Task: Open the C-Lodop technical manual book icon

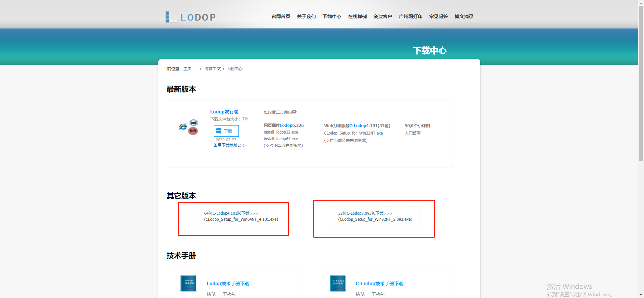Action: tap(337, 283)
